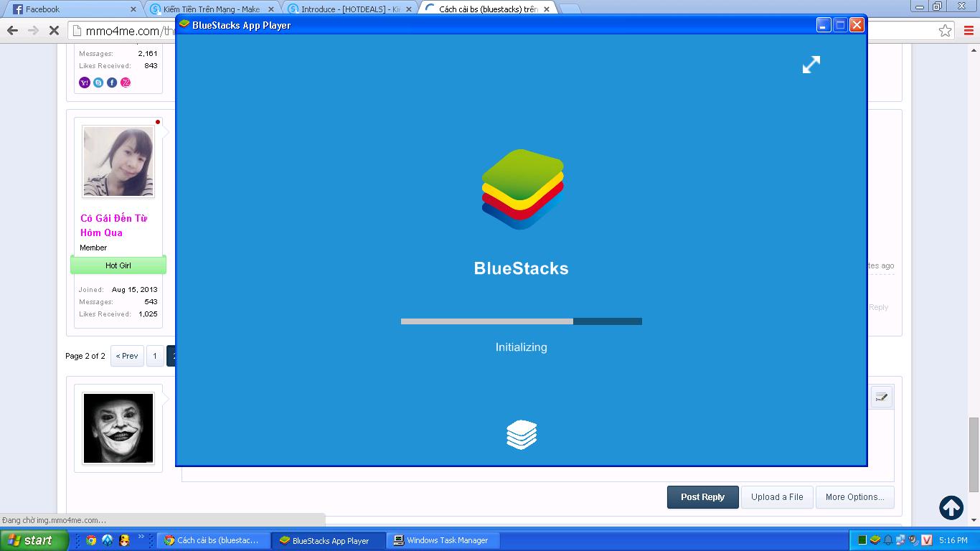Image resolution: width=980 pixels, height=551 pixels.
Task: Click the Hot Girl banner
Action: pyautogui.click(x=118, y=265)
